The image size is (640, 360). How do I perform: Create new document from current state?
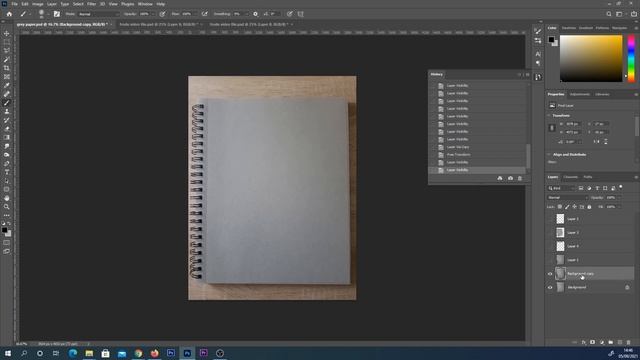click(500, 178)
